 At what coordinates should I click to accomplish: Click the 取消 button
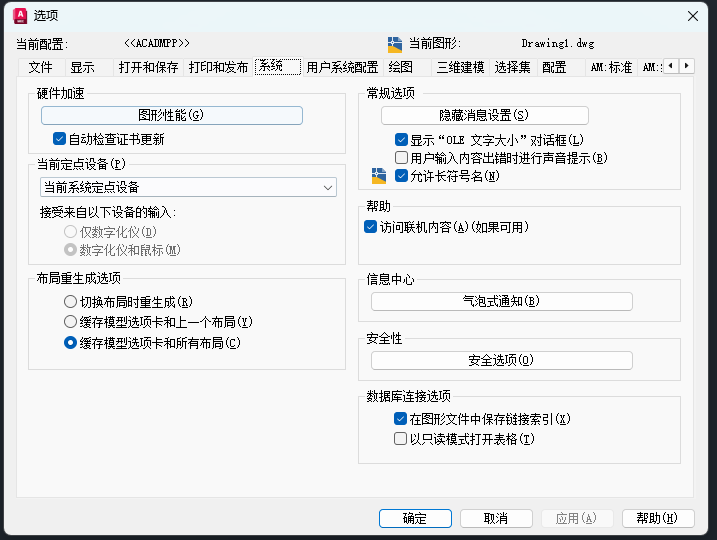(496, 518)
